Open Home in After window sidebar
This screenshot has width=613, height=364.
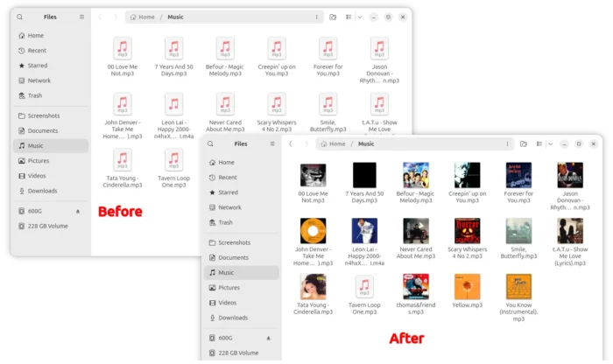tap(242, 162)
